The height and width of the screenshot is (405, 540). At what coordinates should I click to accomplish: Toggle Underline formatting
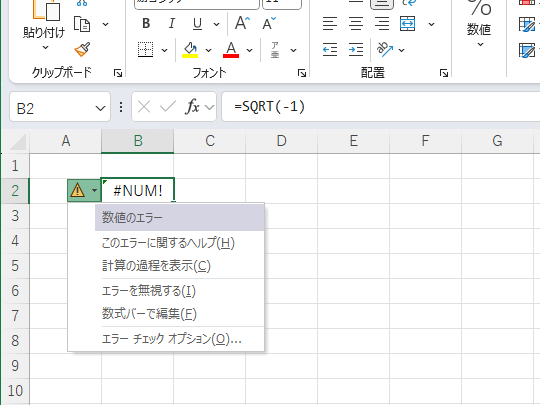point(197,23)
